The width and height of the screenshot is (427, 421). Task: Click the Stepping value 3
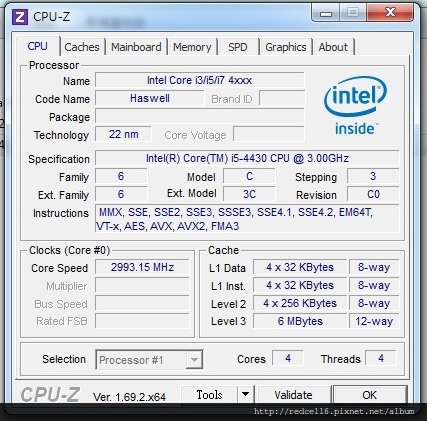(x=373, y=176)
